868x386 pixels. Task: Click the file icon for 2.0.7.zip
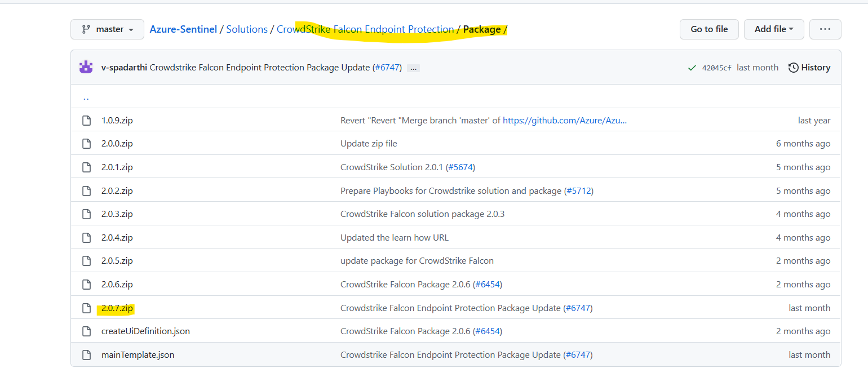pyautogui.click(x=86, y=308)
